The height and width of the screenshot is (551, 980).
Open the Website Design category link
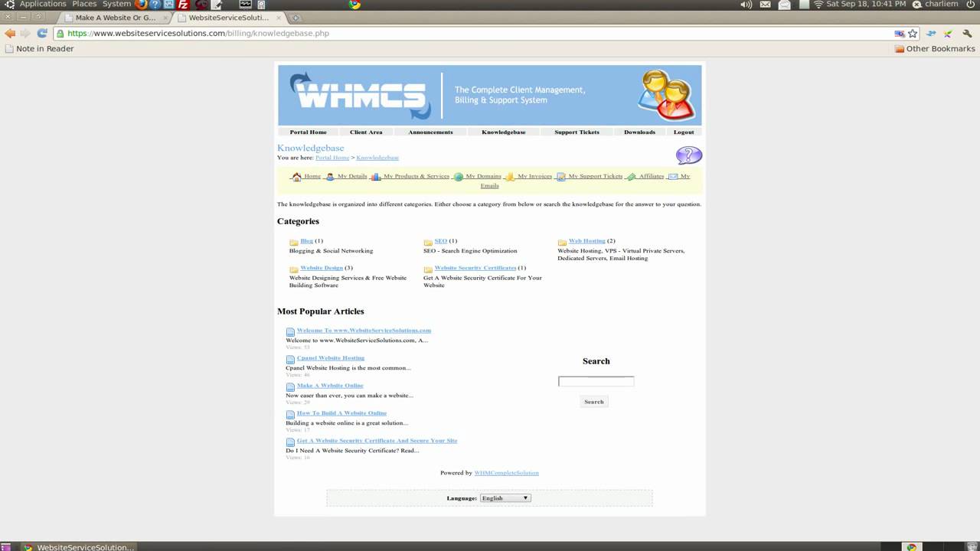[322, 268]
